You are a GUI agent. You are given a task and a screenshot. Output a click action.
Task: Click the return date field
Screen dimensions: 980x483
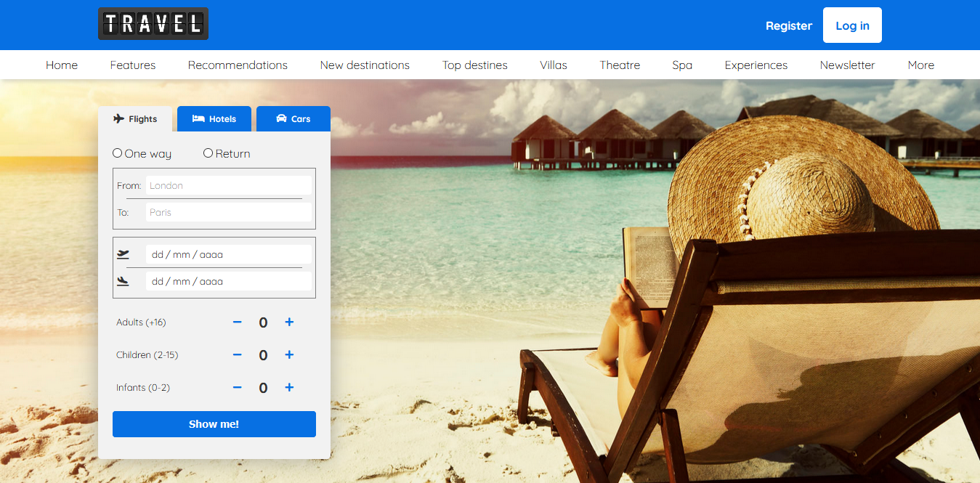click(x=229, y=281)
